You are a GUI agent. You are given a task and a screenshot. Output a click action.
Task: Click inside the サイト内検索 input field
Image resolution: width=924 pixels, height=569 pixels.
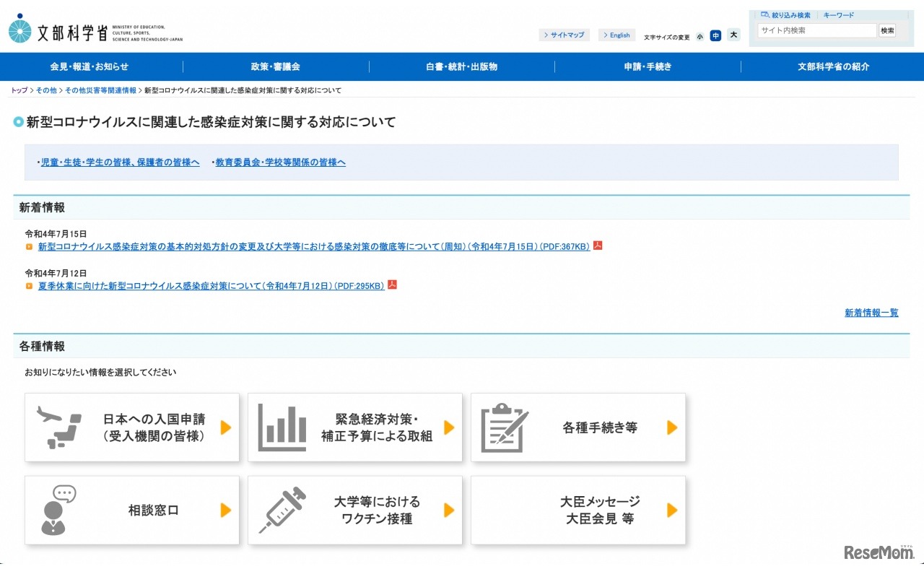816,30
